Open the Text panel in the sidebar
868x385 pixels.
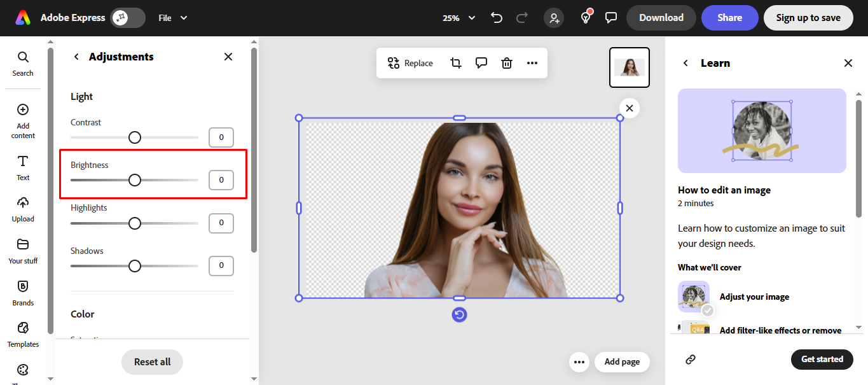coord(22,167)
